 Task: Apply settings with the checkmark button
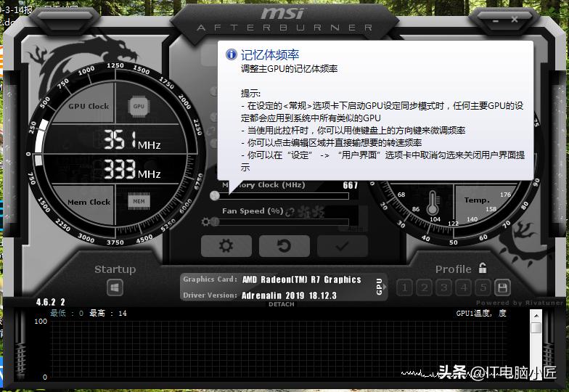coord(343,245)
